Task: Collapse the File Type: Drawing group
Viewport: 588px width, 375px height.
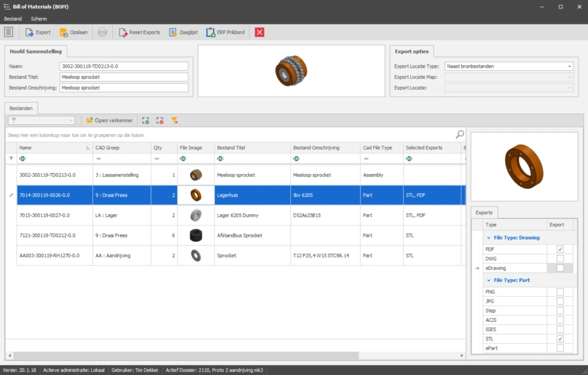Action: [489, 238]
